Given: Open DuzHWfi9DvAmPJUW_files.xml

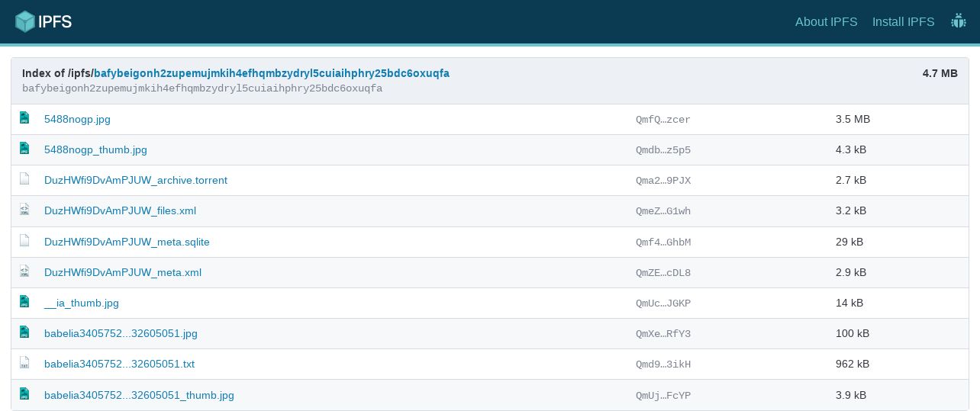Looking at the screenshot, I should 121,210.
